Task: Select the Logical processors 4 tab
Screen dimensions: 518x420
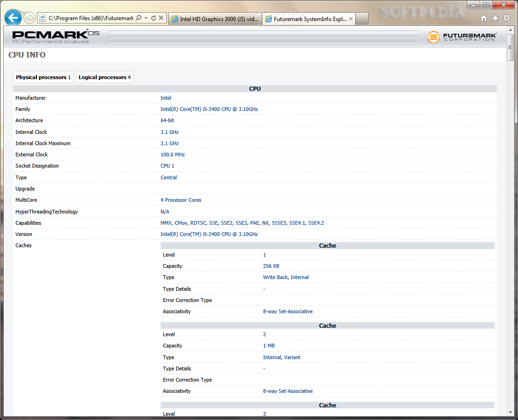Action: click(104, 77)
